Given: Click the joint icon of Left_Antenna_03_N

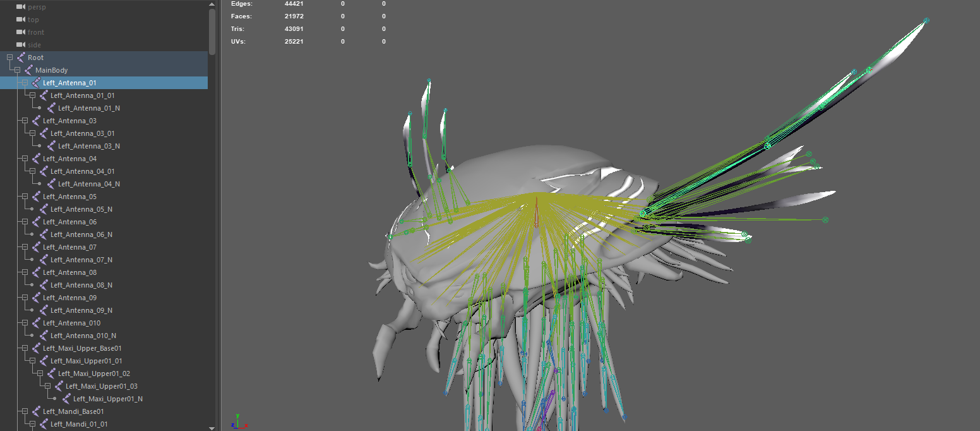Looking at the screenshot, I should click(x=51, y=146).
